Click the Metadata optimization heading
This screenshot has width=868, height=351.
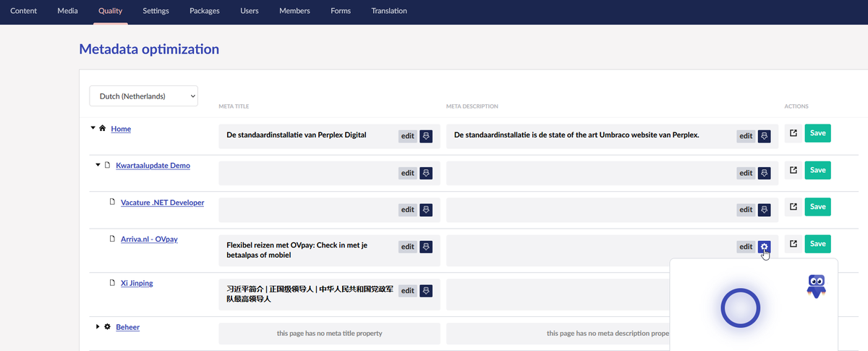(x=148, y=49)
